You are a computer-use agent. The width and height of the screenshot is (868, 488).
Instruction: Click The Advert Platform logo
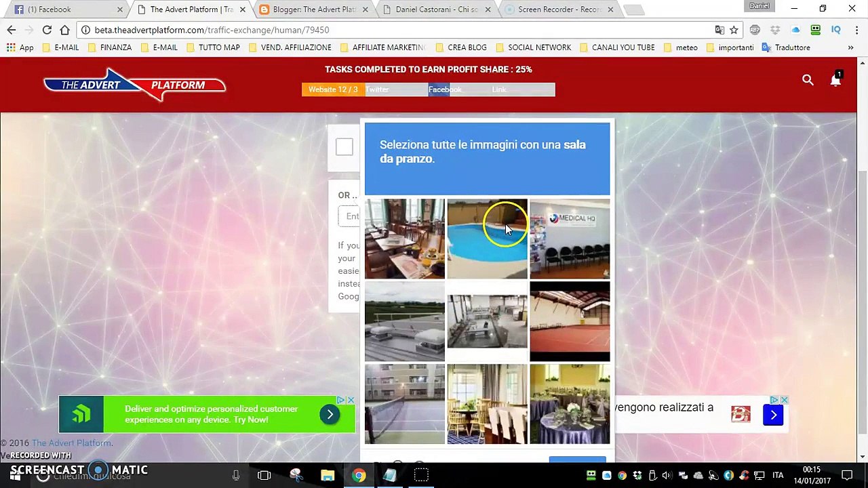point(134,85)
